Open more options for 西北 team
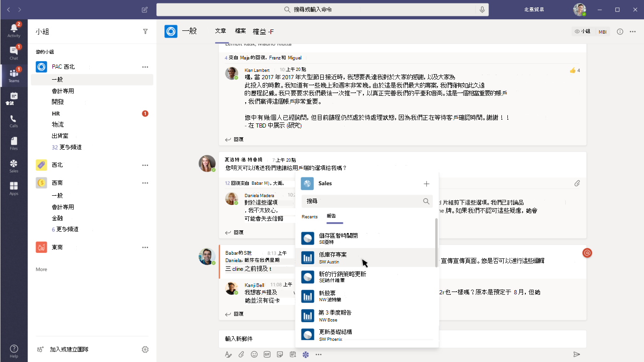 145,165
